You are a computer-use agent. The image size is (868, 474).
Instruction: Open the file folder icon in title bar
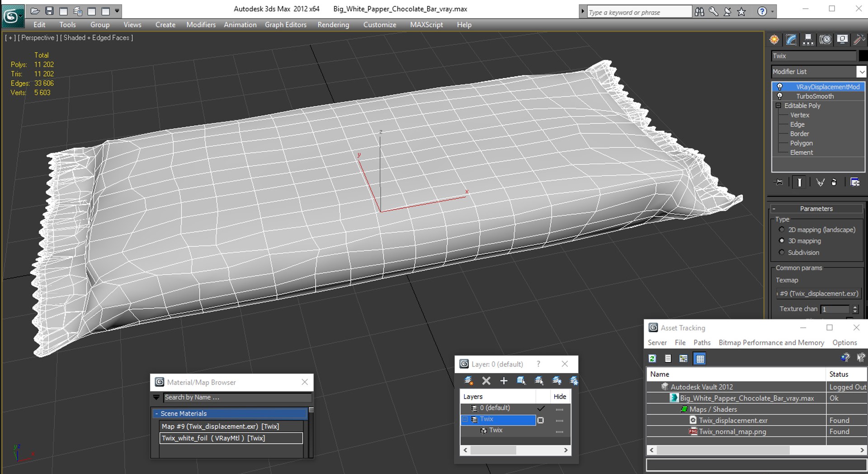[35, 10]
